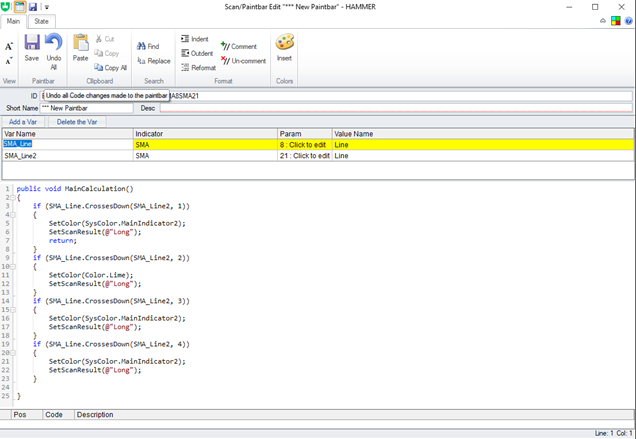Screen dimensions: 636x439
Task: Click the Var Name column header
Action: [68, 134]
